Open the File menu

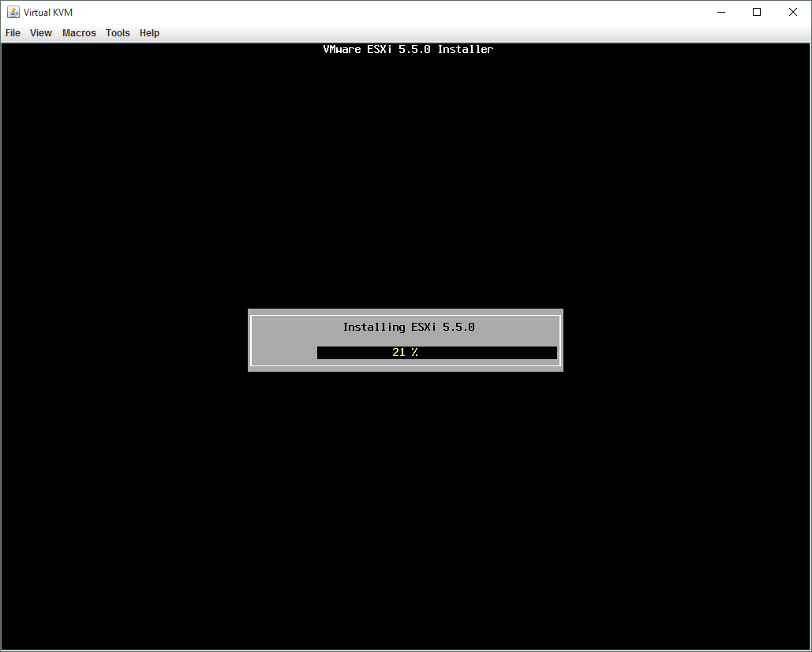(x=13, y=33)
